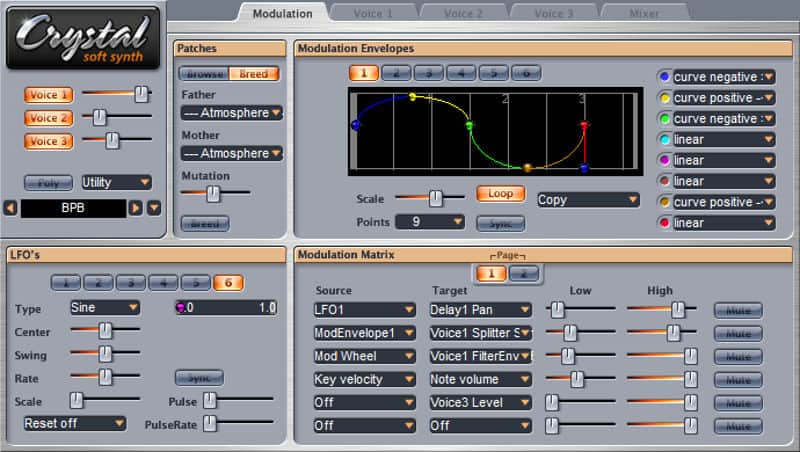
Task: Click the Crystal soft synth logo
Action: 83,39
